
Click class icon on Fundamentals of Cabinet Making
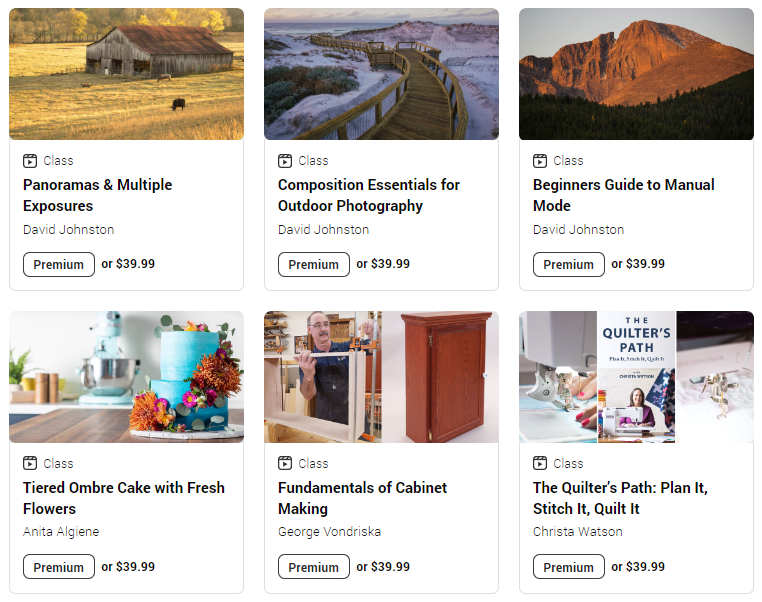coord(285,463)
